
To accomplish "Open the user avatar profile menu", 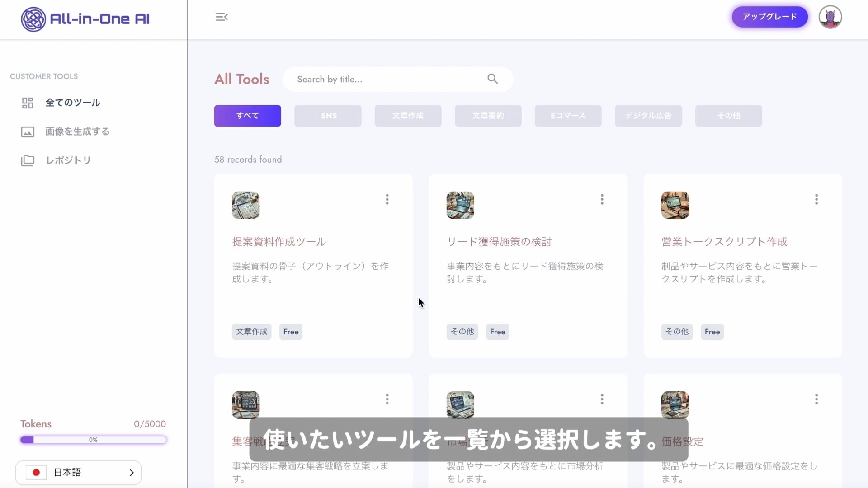I will pos(830,17).
